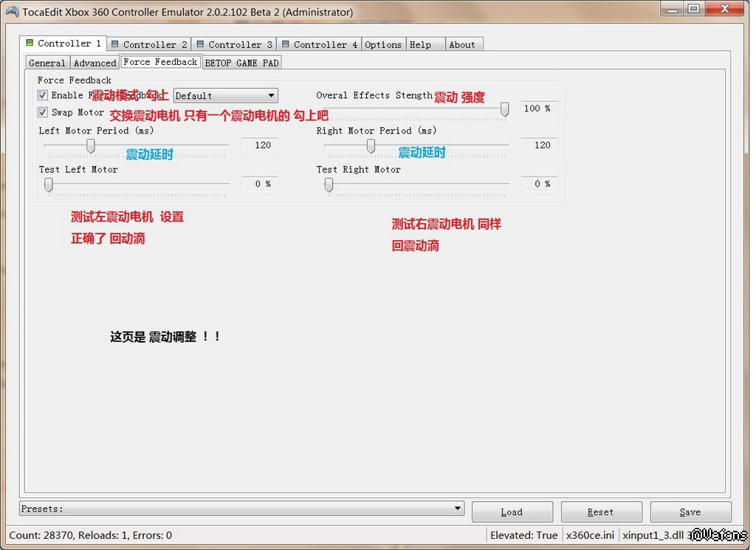756x550 pixels.
Task: Click the Test Right Motor 0 % field
Action: point(539,184)
